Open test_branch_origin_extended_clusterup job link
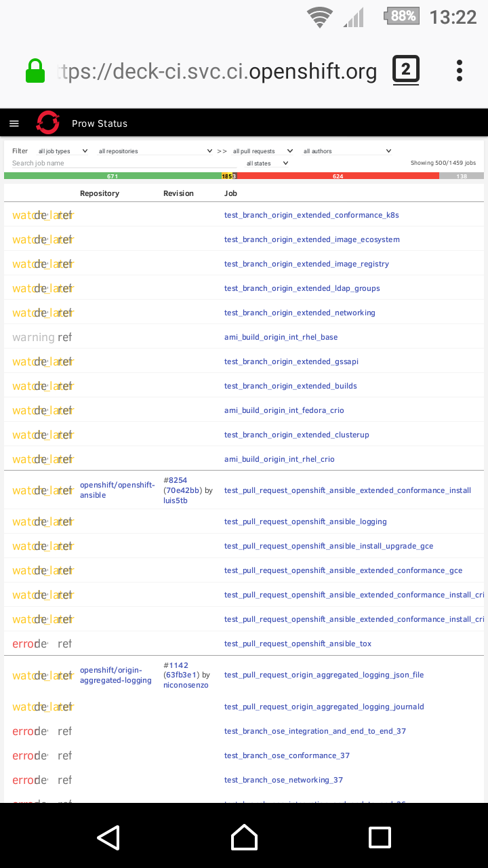 297,435
